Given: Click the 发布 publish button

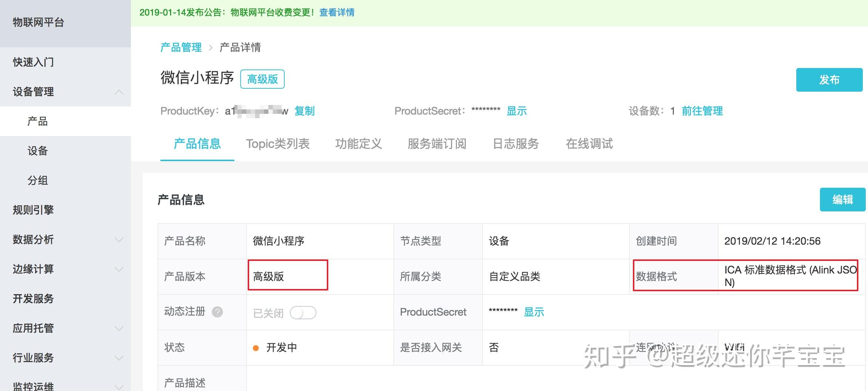Looking at the screenshot, I should 830,80.
